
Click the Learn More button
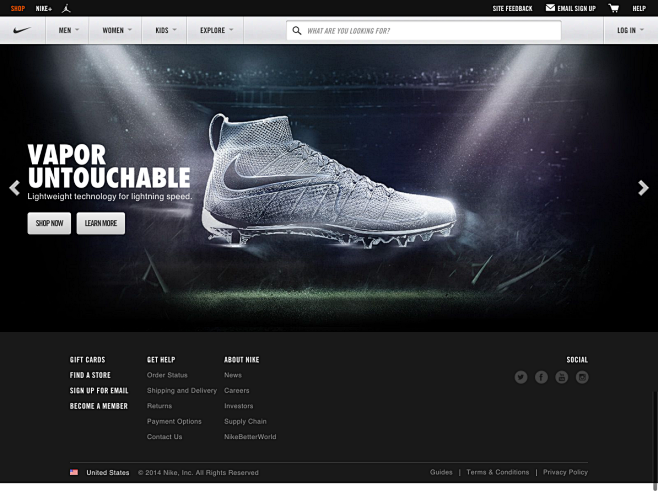[x=101, y=223]
